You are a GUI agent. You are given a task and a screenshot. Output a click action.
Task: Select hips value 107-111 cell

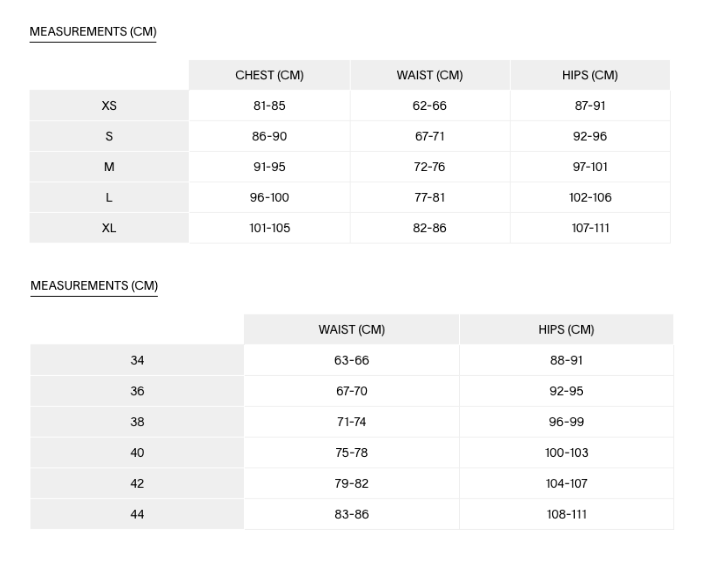(x=589, y=228)
